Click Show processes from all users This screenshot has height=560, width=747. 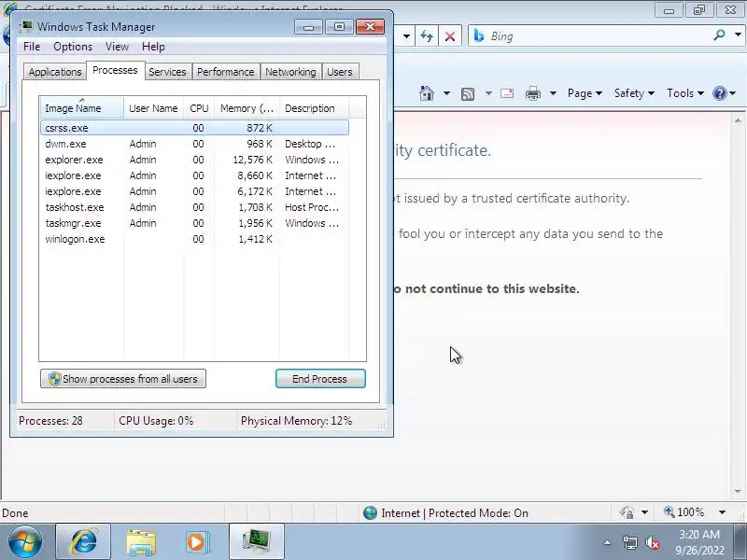123,379
